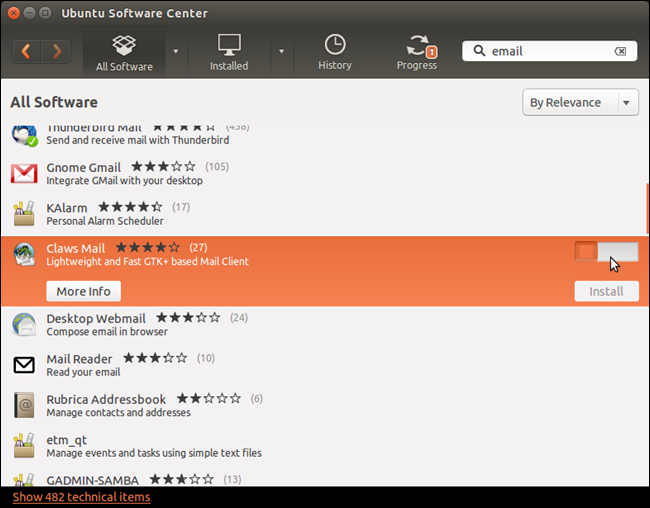
Task: Click Install for Claws Mail
Action: pyautogui.click(x=606, y=291)
